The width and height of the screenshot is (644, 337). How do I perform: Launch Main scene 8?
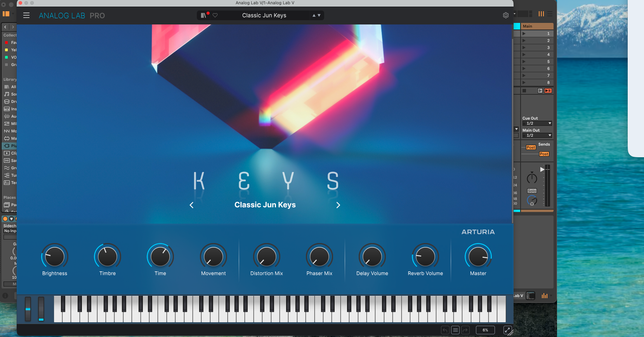[x=524, y=83]
